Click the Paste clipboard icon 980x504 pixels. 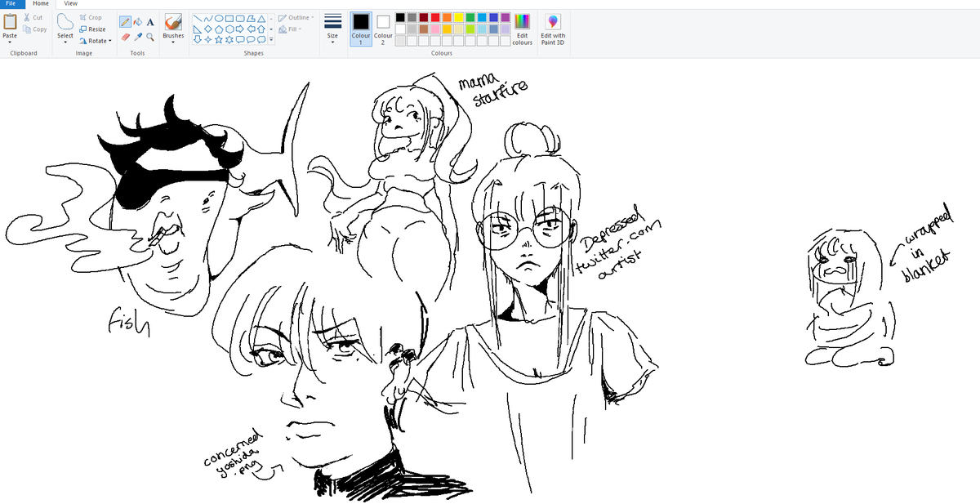[10, 22]
